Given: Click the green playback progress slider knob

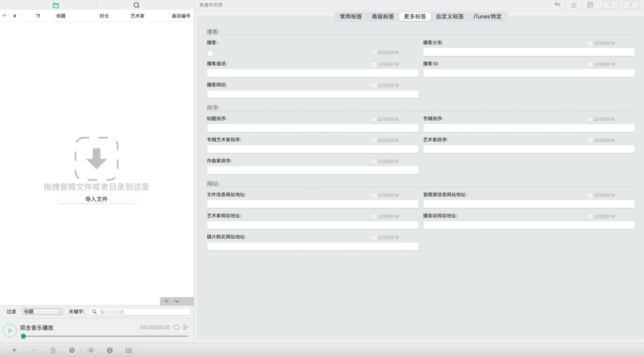Looking at the screenshot, I should [23, 336].
